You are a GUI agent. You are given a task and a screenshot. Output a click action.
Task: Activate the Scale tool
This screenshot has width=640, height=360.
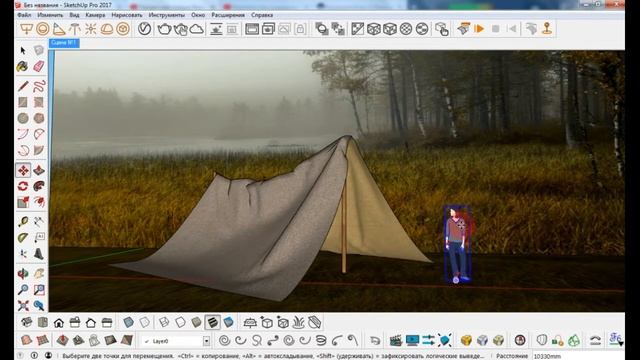click(x=23, y=202)
